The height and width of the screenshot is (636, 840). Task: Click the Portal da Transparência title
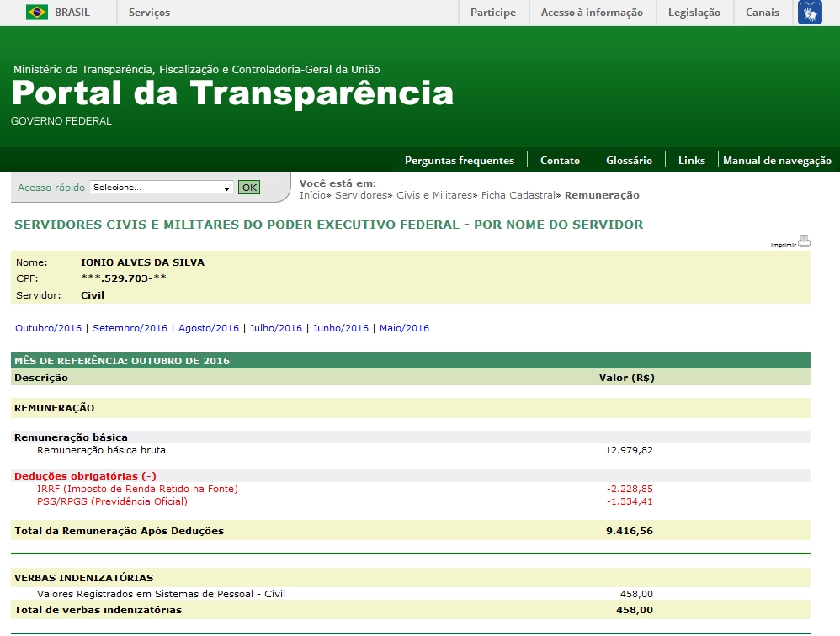232,93
